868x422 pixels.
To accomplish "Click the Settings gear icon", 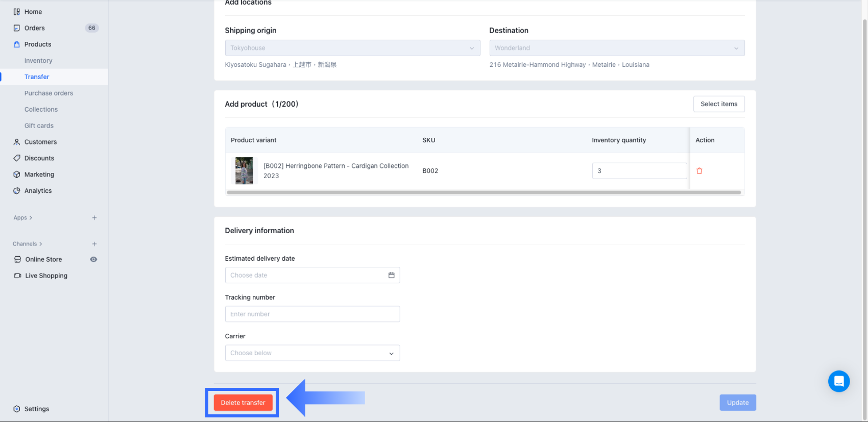I will click(x=17, y=409).
